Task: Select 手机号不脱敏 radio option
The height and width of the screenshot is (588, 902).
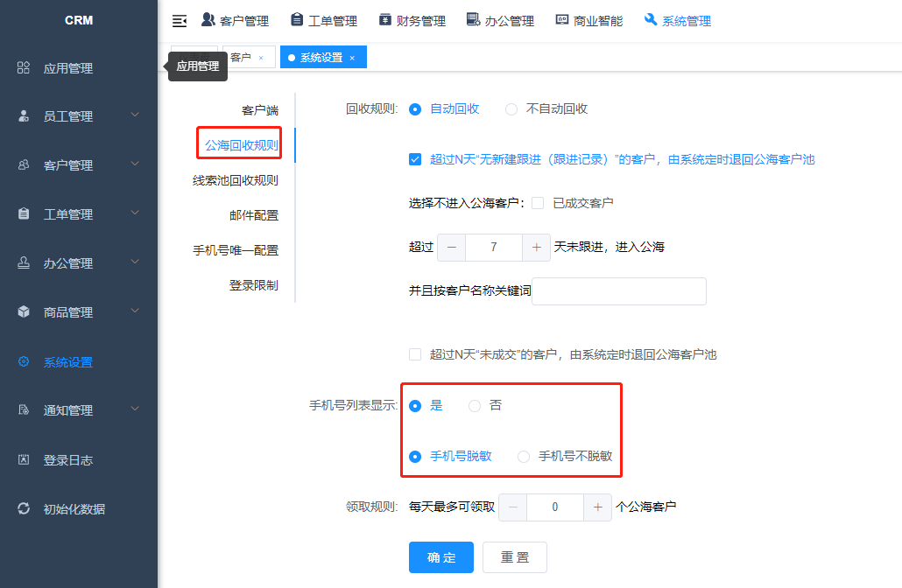Action: click(524, 456)
